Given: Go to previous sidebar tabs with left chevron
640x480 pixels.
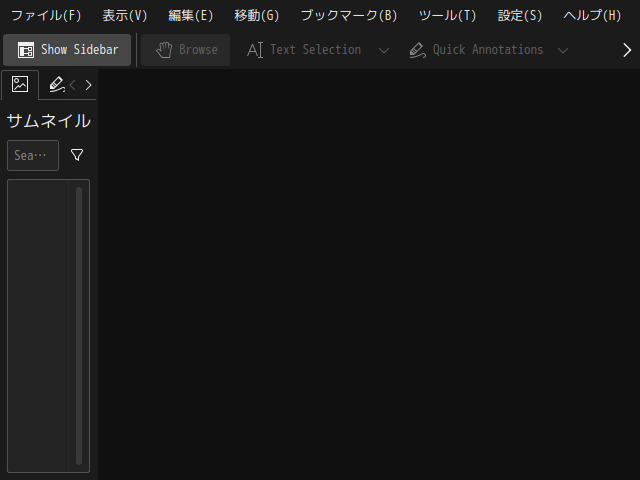Looking at the screenshot, I should [x=73, y=85].
